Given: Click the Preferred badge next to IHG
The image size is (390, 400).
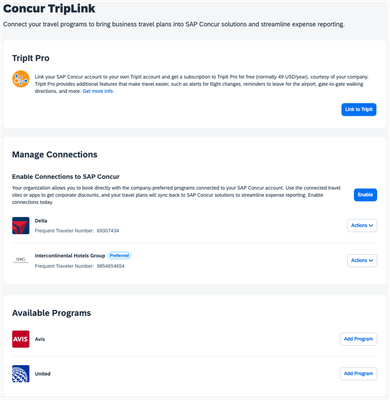Looking at the screenshot, I should (119, 256).
